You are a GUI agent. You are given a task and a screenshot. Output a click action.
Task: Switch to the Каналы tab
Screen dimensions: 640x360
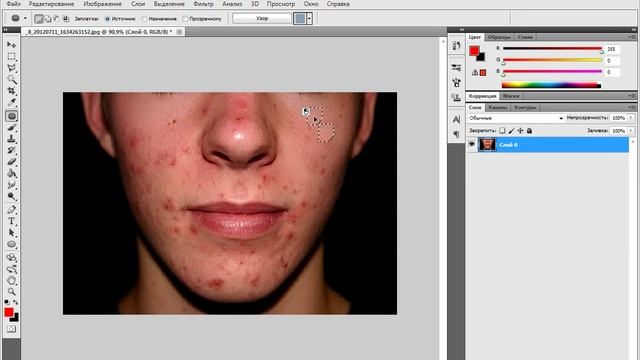(498, 108)
